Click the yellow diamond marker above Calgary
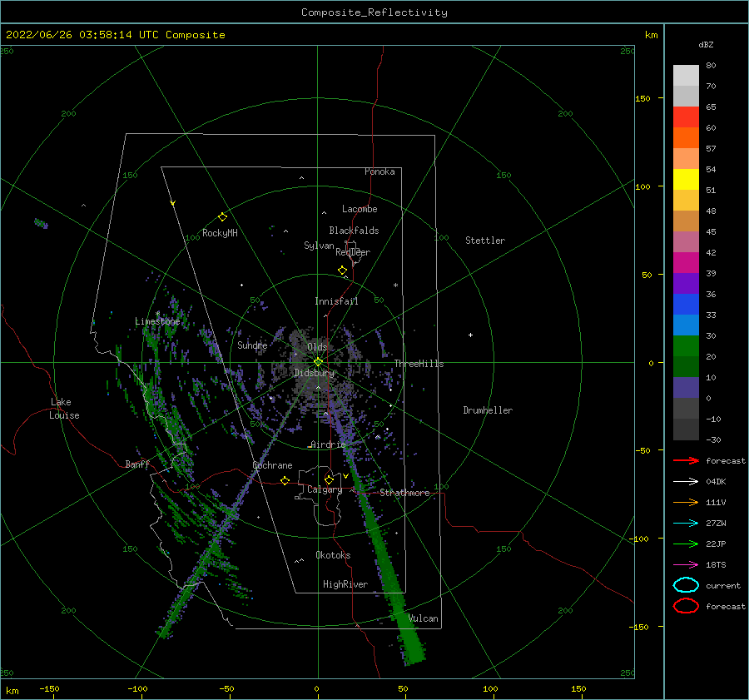 pyautogui.click(x=329, y=479)
